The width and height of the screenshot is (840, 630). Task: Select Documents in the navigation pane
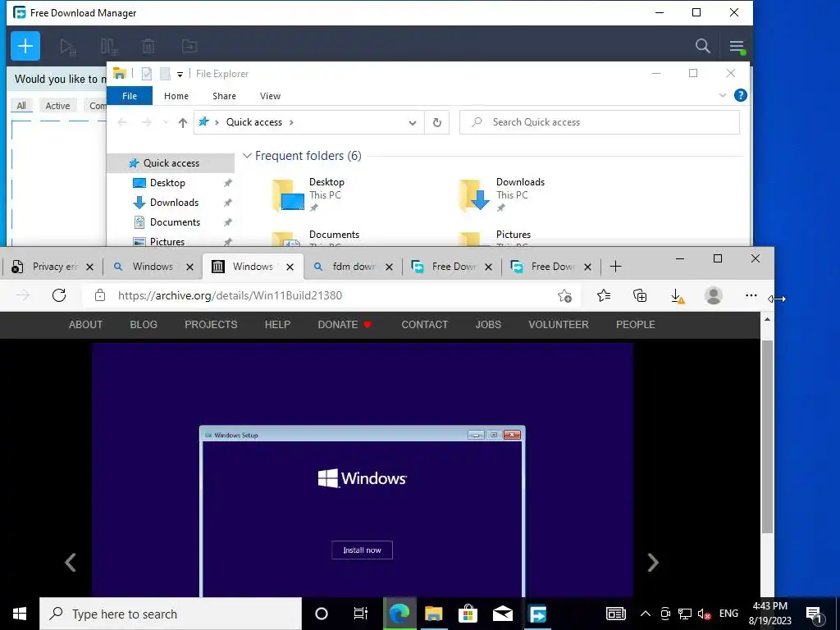175,222
